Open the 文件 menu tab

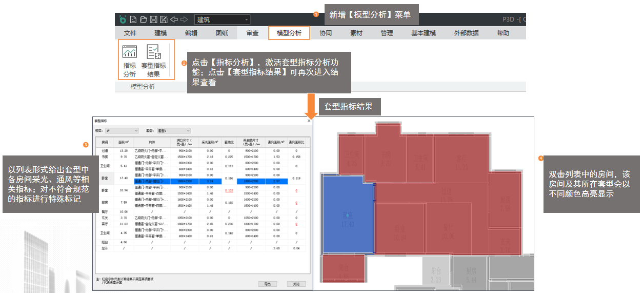[x=130, y=33]
